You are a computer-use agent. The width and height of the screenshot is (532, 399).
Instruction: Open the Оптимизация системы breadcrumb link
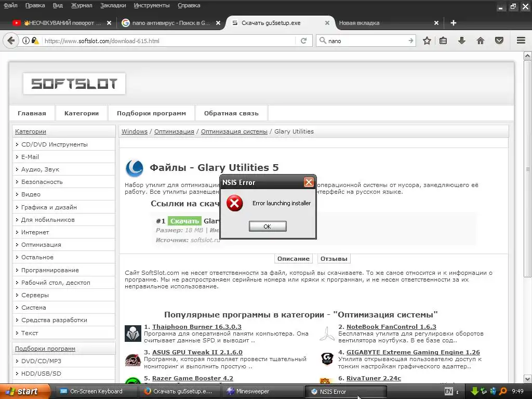pos(234,131)
